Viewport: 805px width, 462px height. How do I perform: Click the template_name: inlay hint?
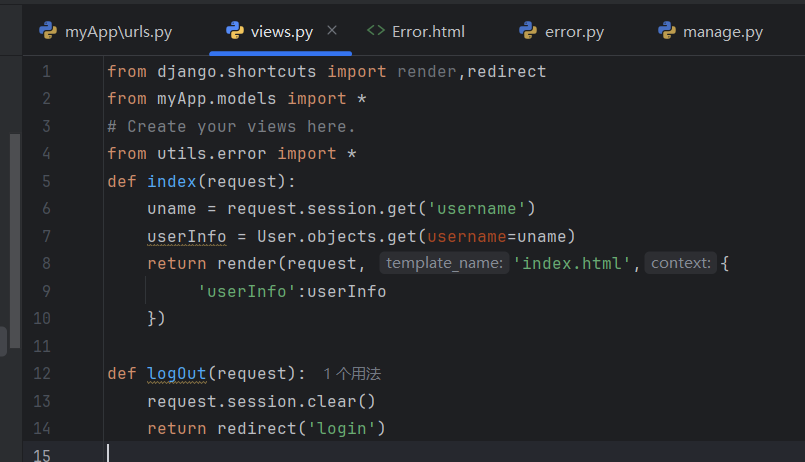pos(445,263)
